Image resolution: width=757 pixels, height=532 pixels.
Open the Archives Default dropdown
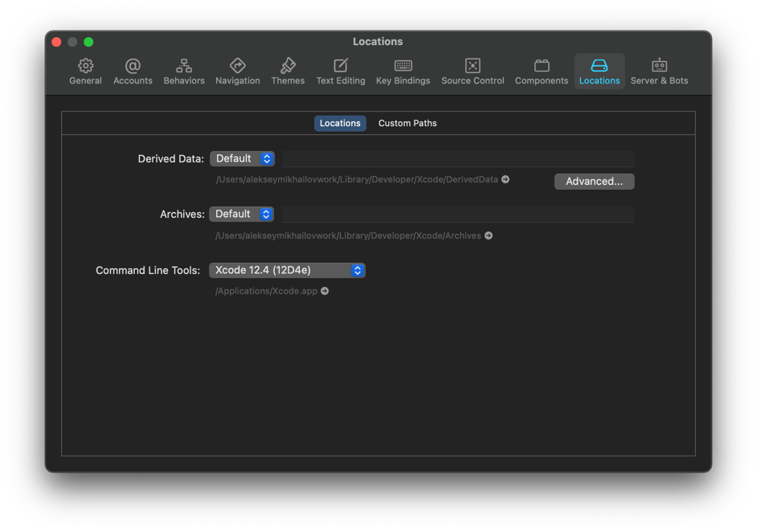[241, 214]
